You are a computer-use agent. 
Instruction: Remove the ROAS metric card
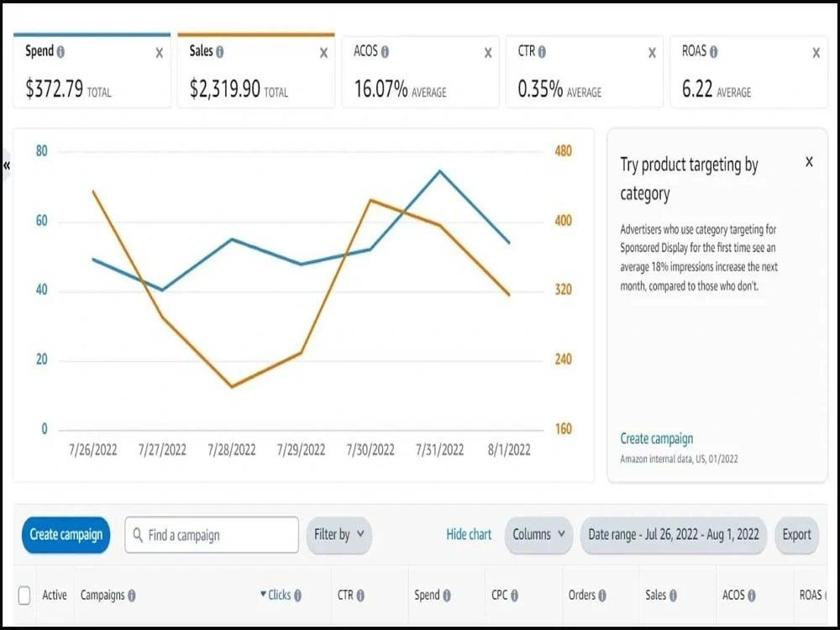tap(816, 53)
